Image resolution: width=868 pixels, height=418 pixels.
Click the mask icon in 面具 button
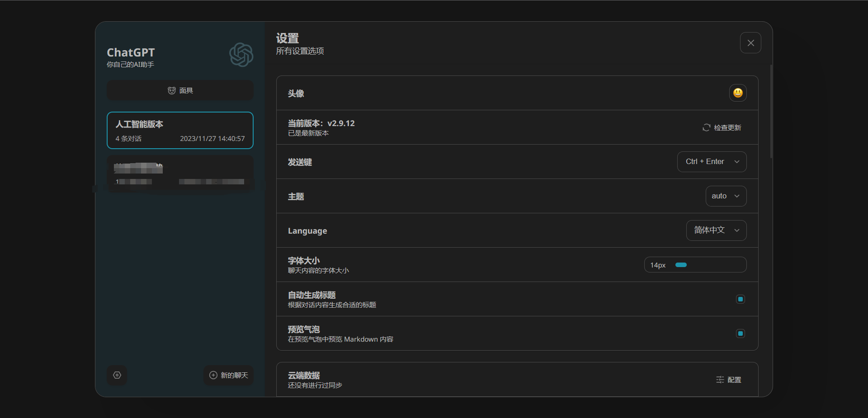pyautogui.click(x=172, y=91)
